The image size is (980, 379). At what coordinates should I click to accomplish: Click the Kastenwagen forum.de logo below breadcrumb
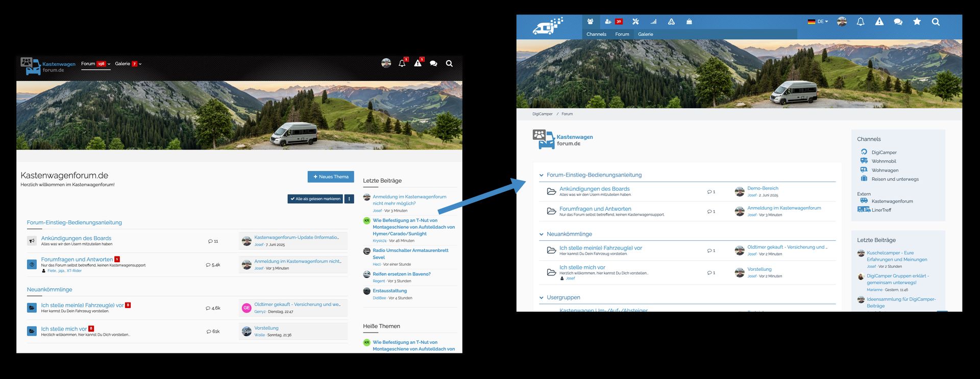(562, 139)
